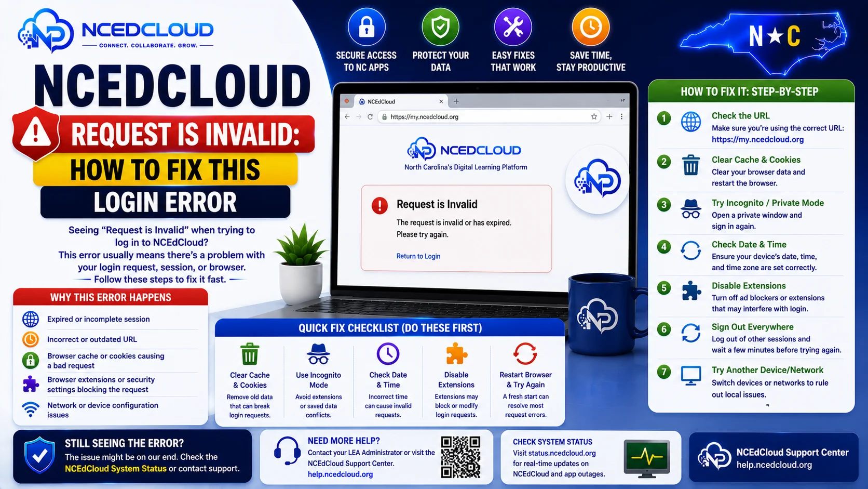This screenshot has height=489, width=868.
Task: Click the Restart Browser & Try Again label
Action: [x=525, y=380]
